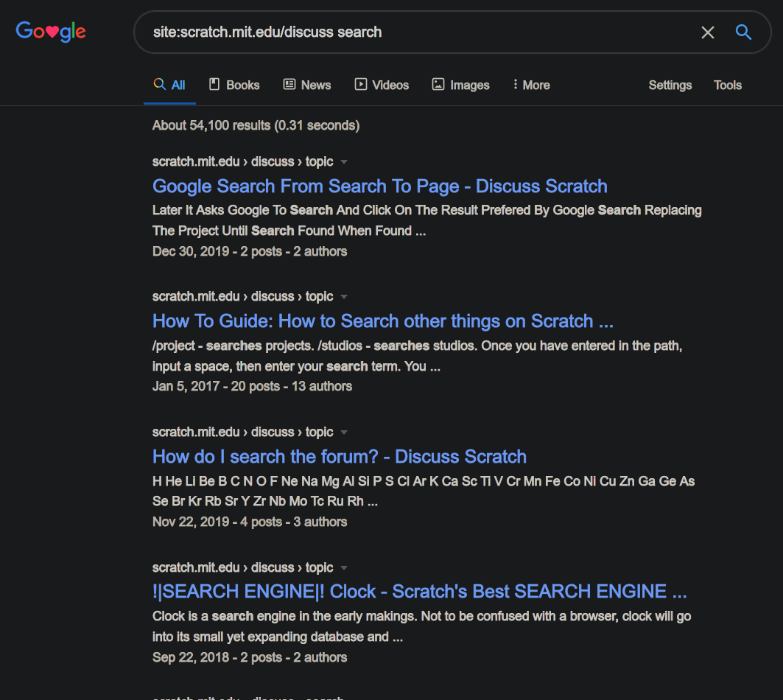Show Videos results
Viewport: 783px width, 700px height.
click(382, 85)
